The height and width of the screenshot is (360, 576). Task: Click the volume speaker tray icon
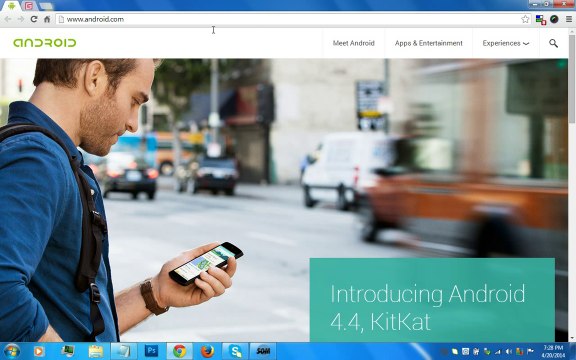point(509,352)
